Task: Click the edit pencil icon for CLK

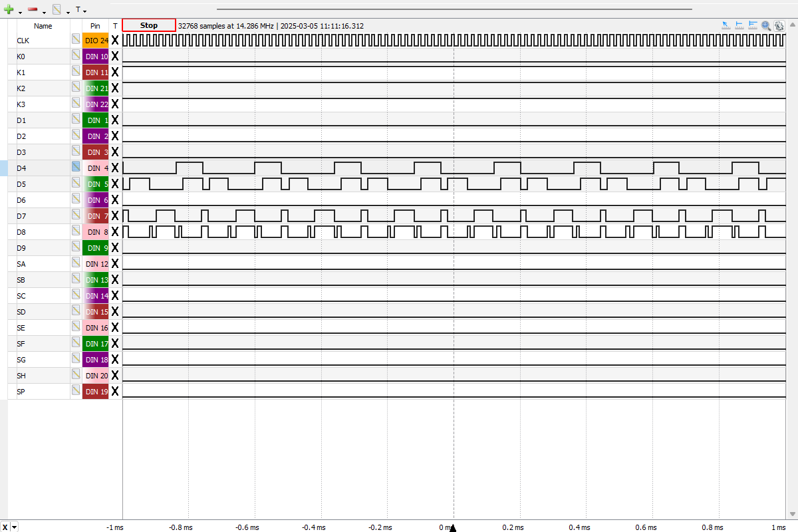Action: click(x=76, y=41)
